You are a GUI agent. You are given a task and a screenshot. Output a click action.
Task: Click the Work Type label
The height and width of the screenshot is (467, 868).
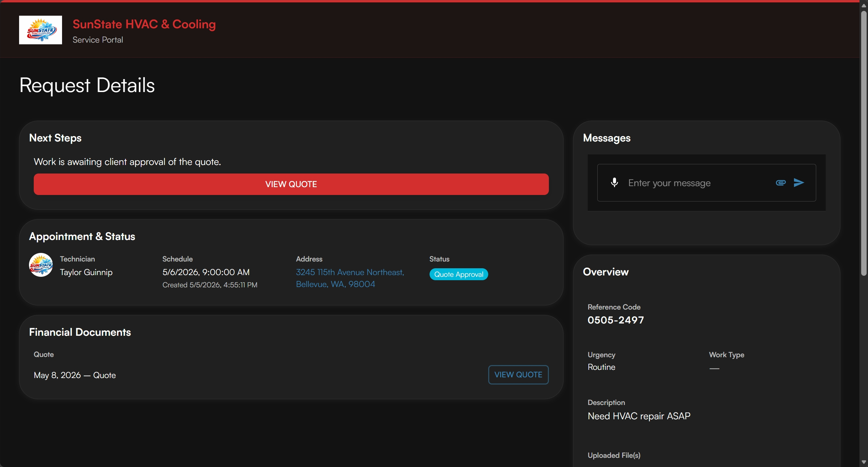pyautogui.click(x=727, y=355)
